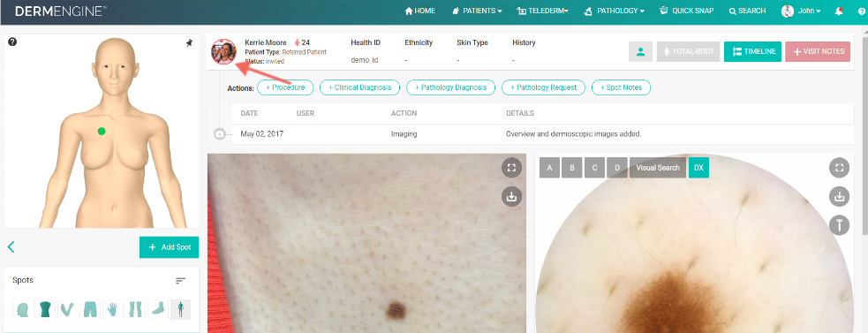Image resolution: width=868 pixels, height=333 pixels.
Task: Collapse the body map with back chevron
Action: pyautogui.click(x=11, y=246)
